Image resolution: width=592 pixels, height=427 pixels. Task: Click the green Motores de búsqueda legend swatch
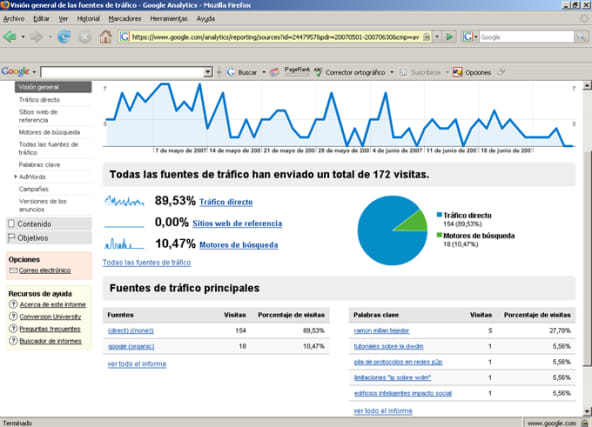click(439, 235)
